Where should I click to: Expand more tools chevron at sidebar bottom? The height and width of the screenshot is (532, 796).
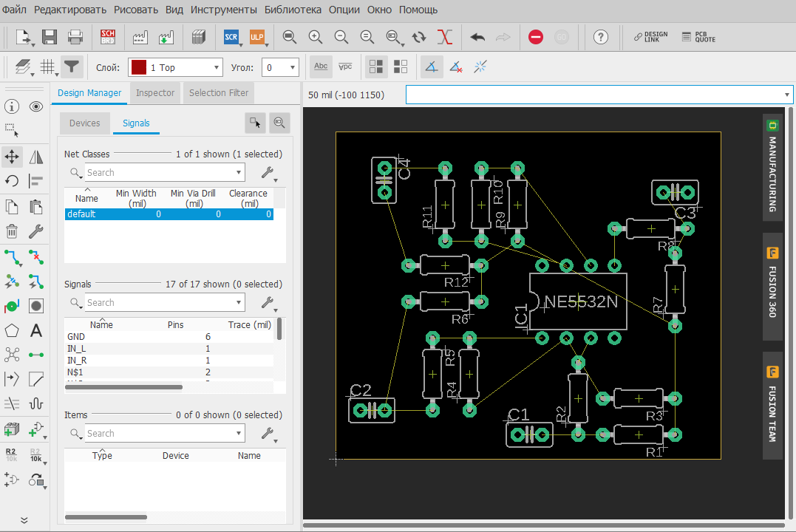click(24, 520)
